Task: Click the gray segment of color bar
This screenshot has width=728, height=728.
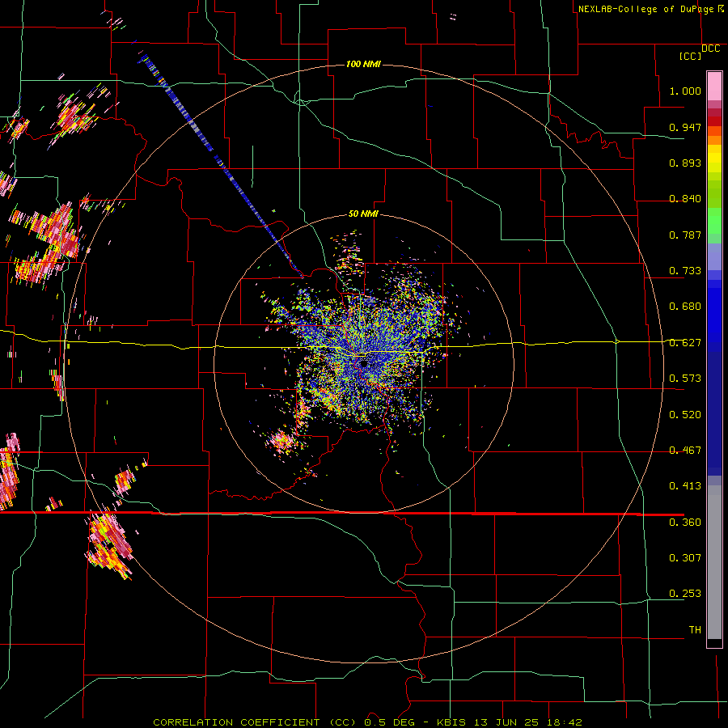Action: [714, 562]
